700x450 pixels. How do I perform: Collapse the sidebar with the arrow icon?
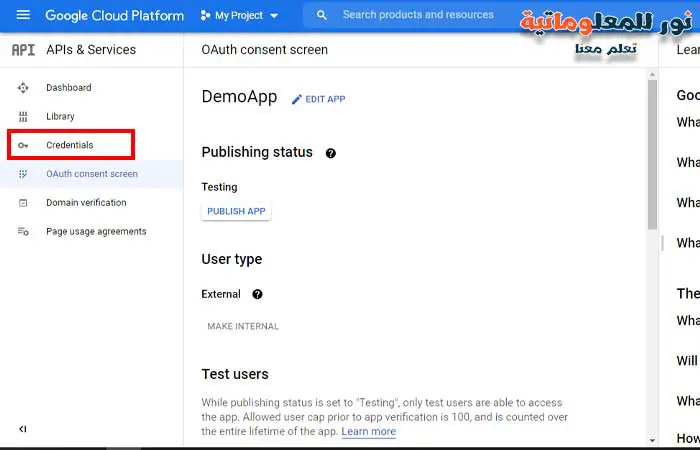pos(23,429)
